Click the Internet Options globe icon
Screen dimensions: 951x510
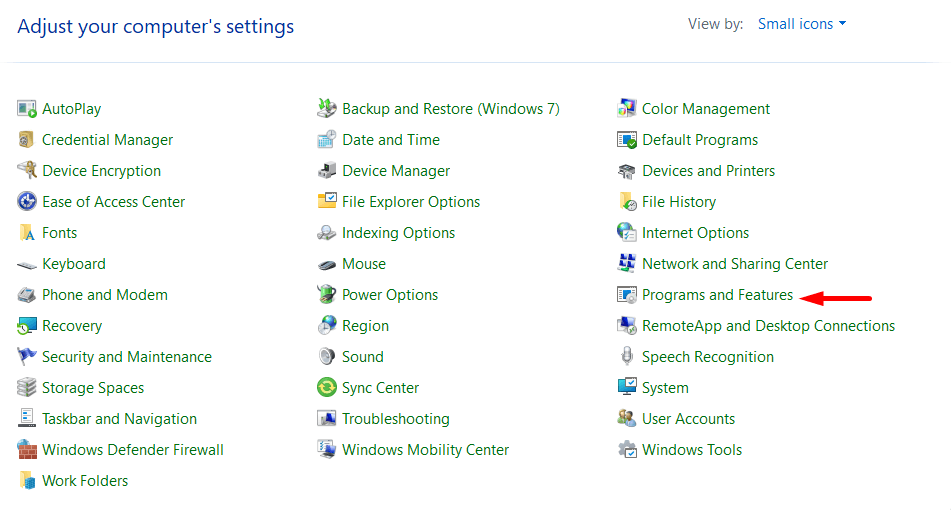(627, 233)
